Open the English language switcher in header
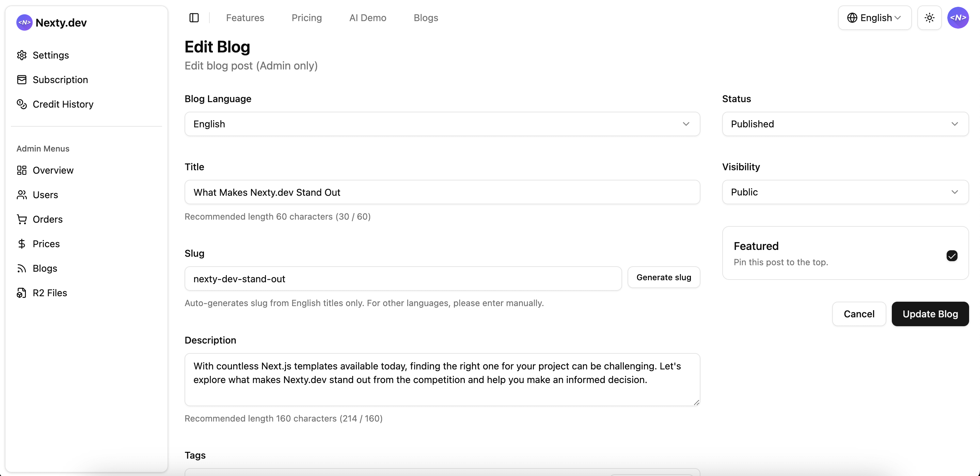Image resolution: width=980 pixels, height=476 pixels. [874, 17]
